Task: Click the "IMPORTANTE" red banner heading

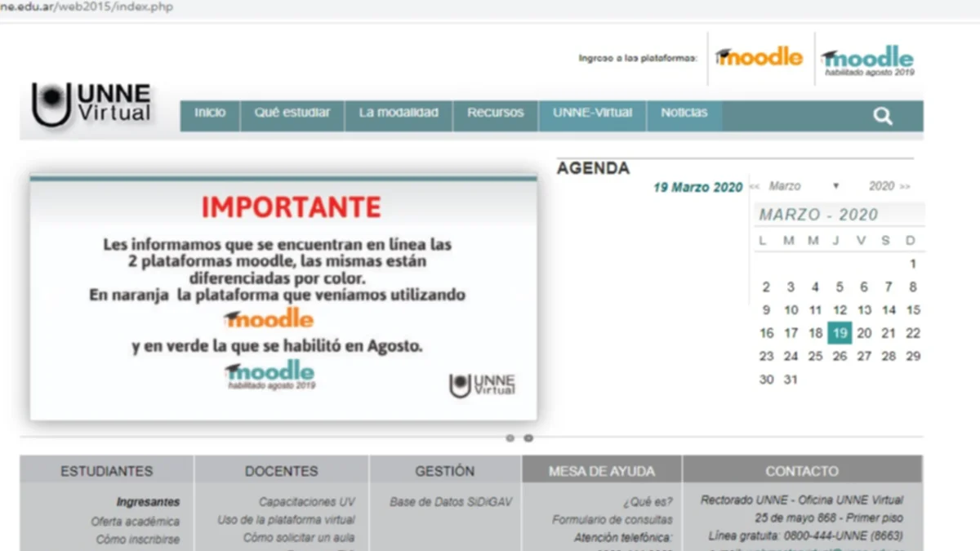Action: click(x=292, y=207)
